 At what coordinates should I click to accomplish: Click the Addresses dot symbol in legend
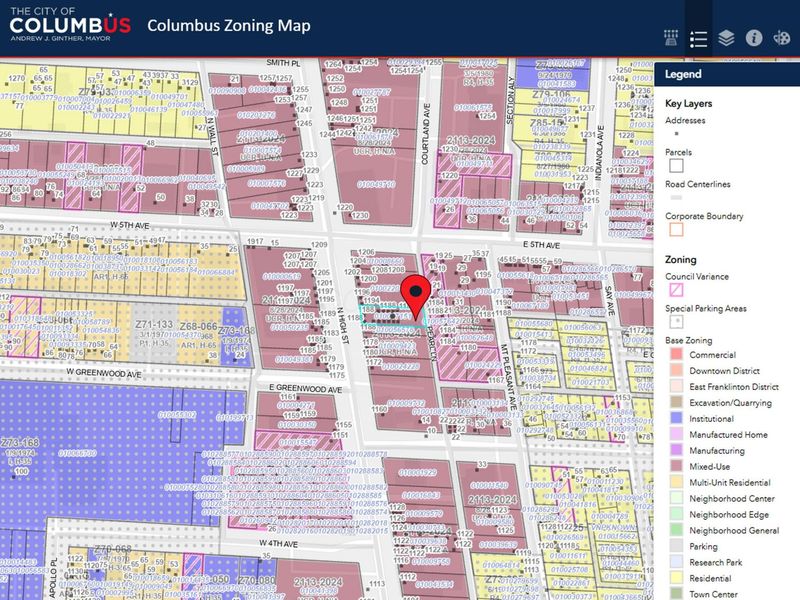[677, 134]
